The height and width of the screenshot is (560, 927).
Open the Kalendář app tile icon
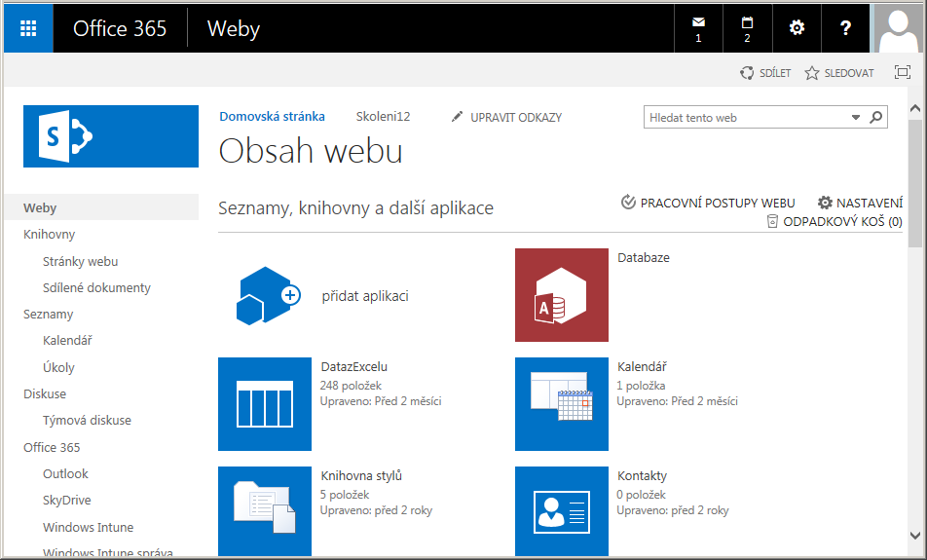pos(562,404)
